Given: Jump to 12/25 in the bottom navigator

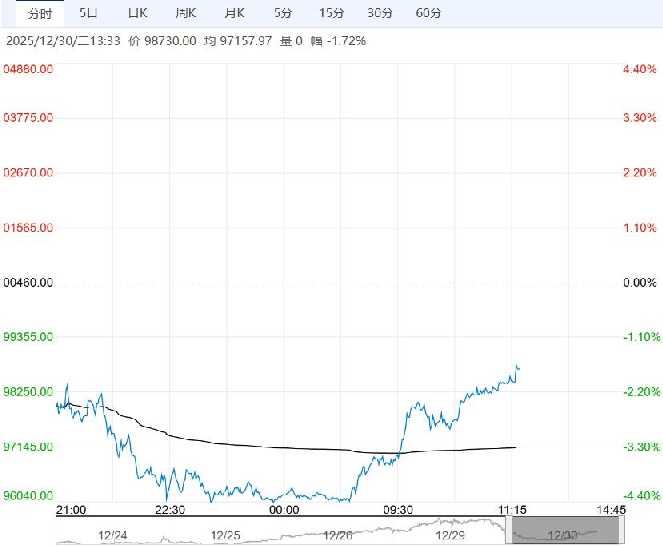Looking at the screenshot, I should [x=226, y=535].
